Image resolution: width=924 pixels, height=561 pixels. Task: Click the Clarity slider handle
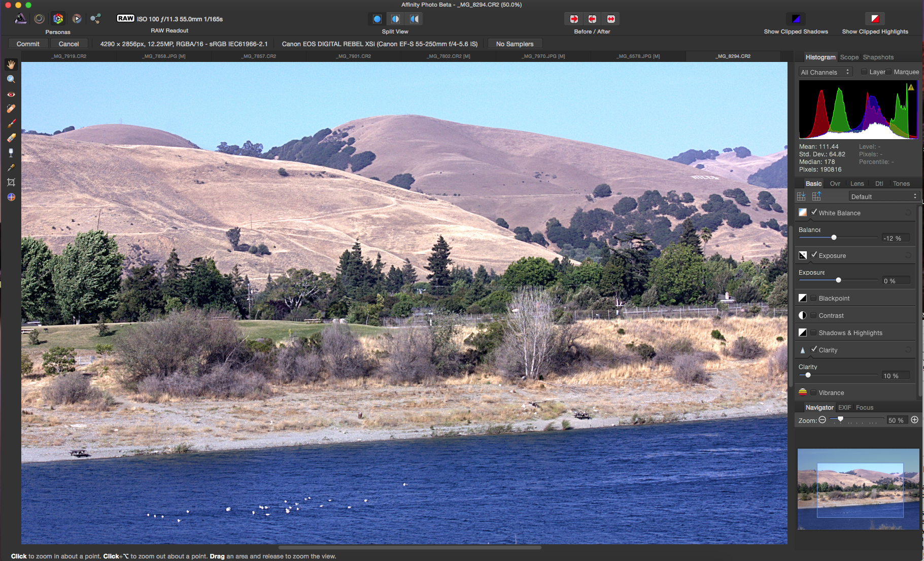808,375
